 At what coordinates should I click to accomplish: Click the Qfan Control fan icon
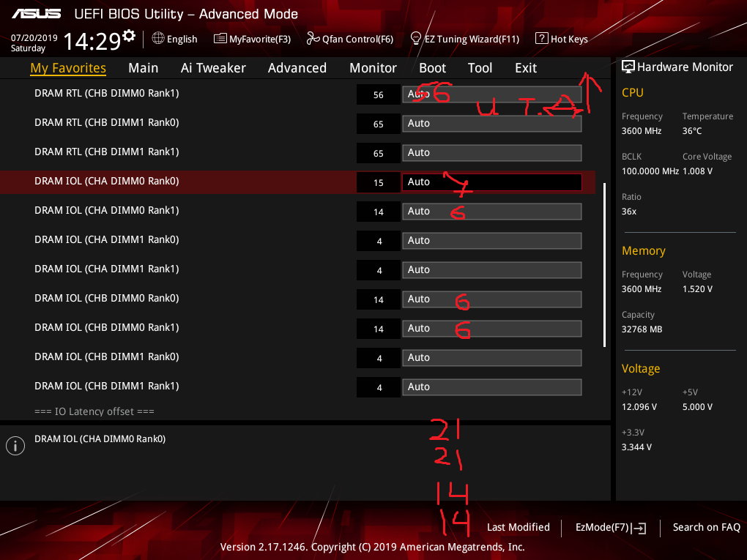pyautogui.click(x=313, y=38)
